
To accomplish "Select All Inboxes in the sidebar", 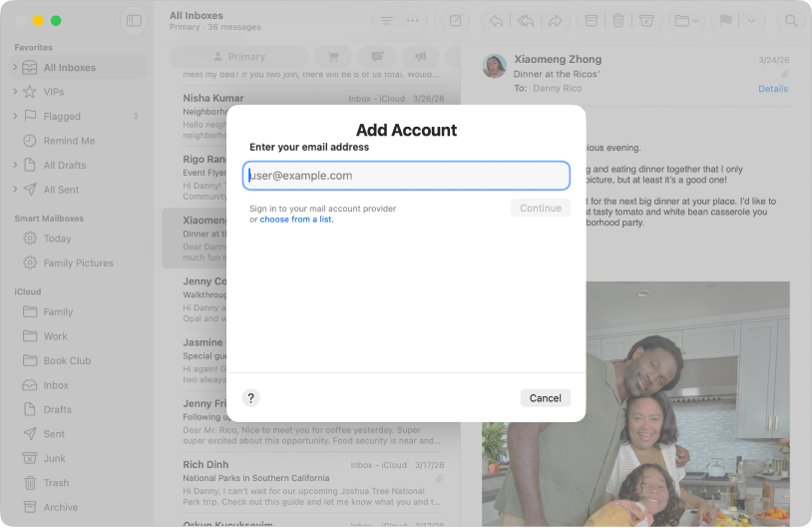I will (78, 67).
